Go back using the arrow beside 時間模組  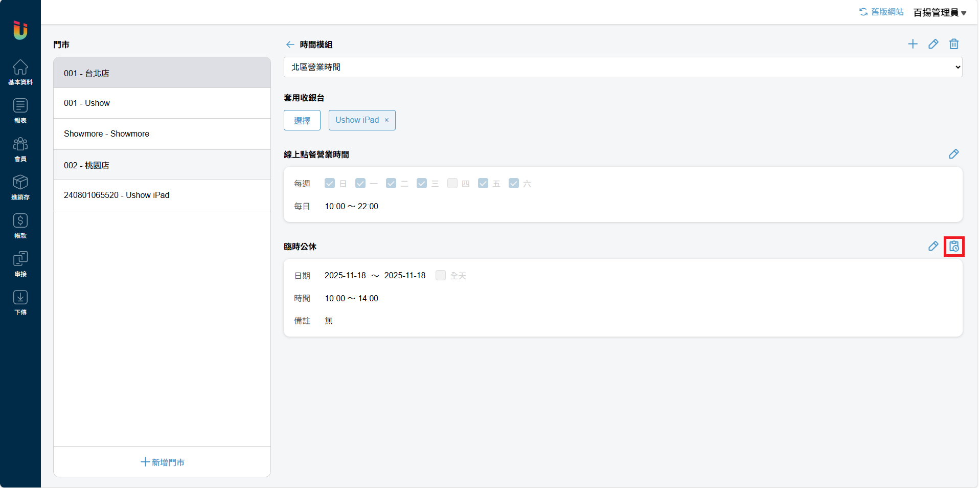[x=290, y=45]
